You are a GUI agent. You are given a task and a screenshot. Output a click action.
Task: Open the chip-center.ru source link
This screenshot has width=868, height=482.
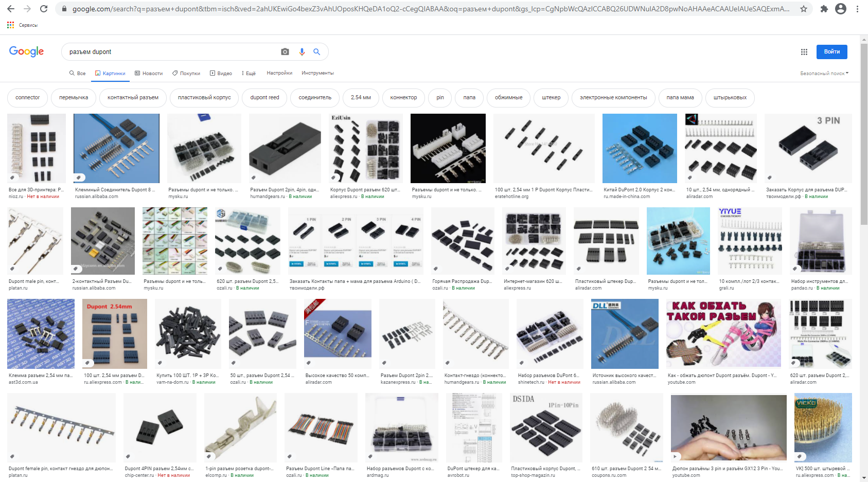click(139, 475)
